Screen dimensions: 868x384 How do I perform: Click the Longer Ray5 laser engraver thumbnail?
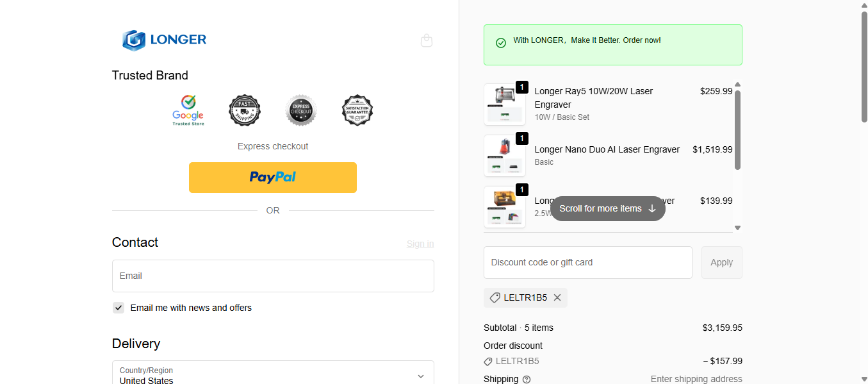pos(505,104)
